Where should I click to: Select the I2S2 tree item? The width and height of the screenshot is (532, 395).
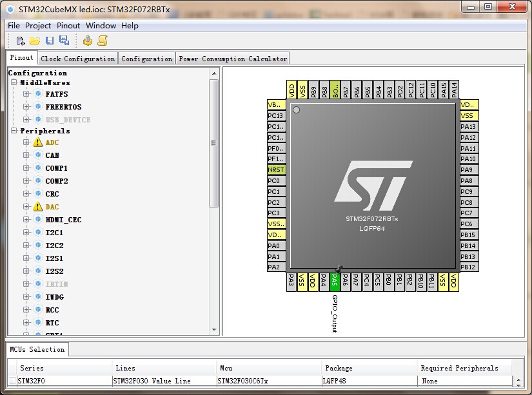tap(54, 271)
